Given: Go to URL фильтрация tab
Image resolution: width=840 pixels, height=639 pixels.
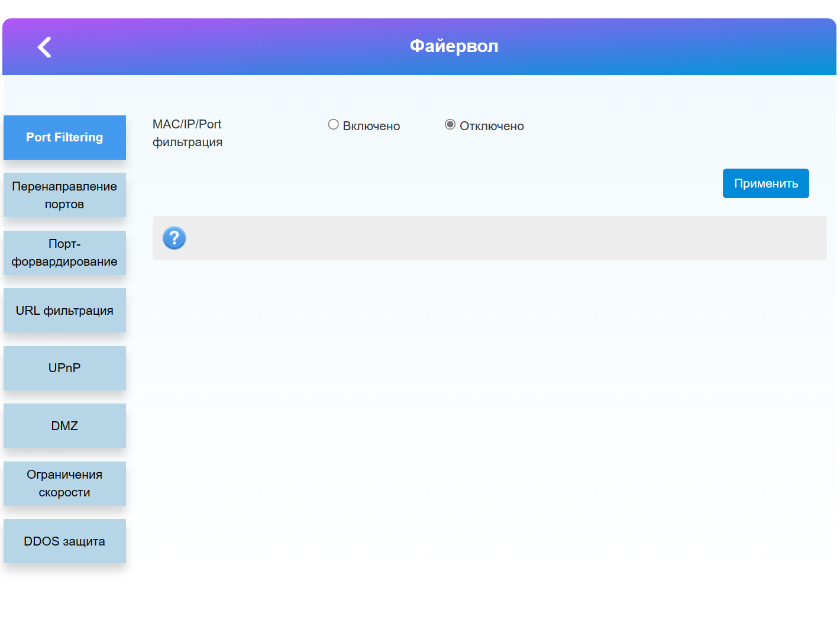Looking at the screenshot, I should [x=64, y=311].
